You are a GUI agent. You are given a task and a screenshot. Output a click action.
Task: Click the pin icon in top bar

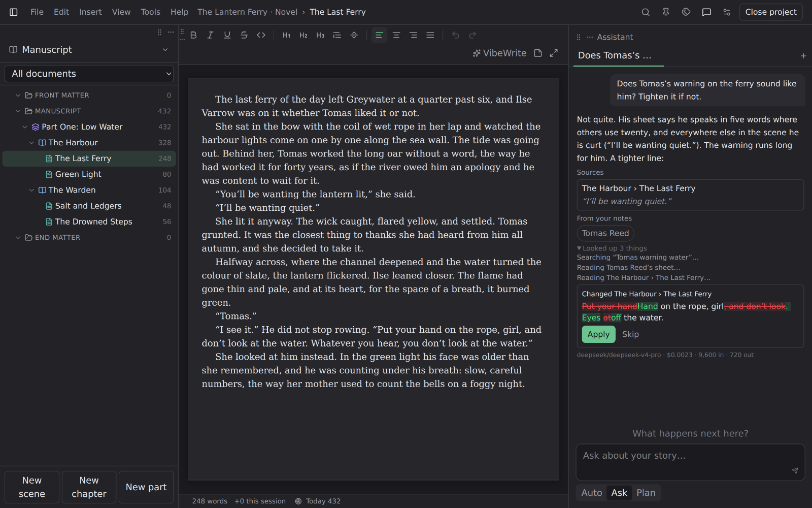(x=666, y=12)
